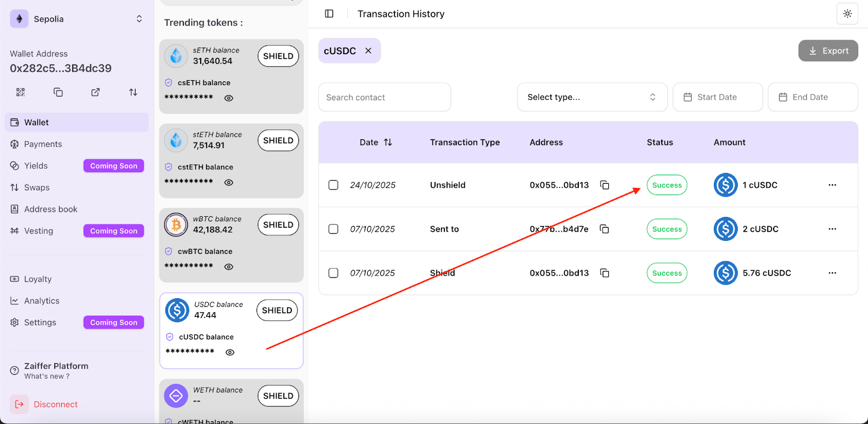The height and width of the screenshot is (424, 868).
Task: Click coin icon beside 2 cUSDC amount
Action: tap(726, 229)
